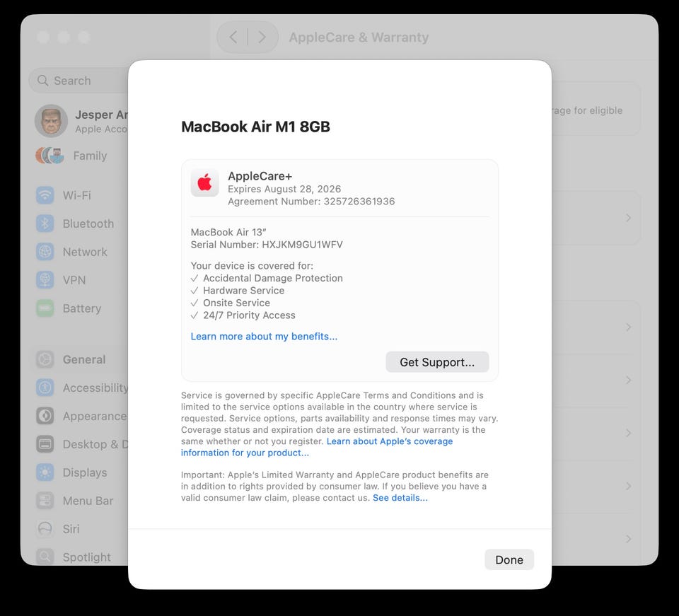Screen dimensions: 679x616
Task: Click the Family avatars icon
Action: (50, 156)
